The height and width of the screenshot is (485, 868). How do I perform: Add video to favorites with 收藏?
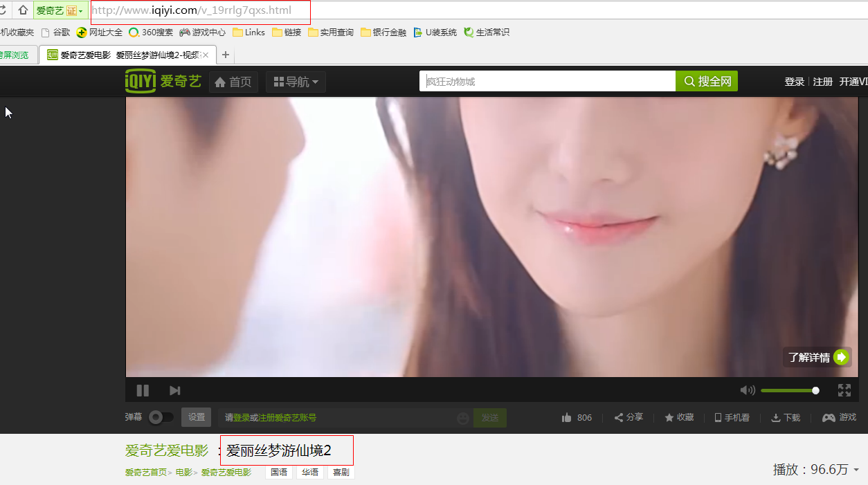pos(679,417)
